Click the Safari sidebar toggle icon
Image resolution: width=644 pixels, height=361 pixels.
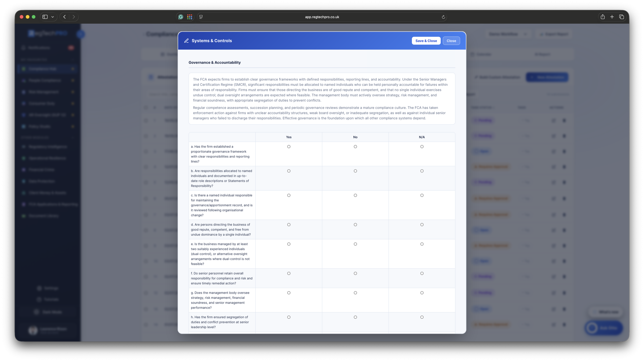[45, 17]
